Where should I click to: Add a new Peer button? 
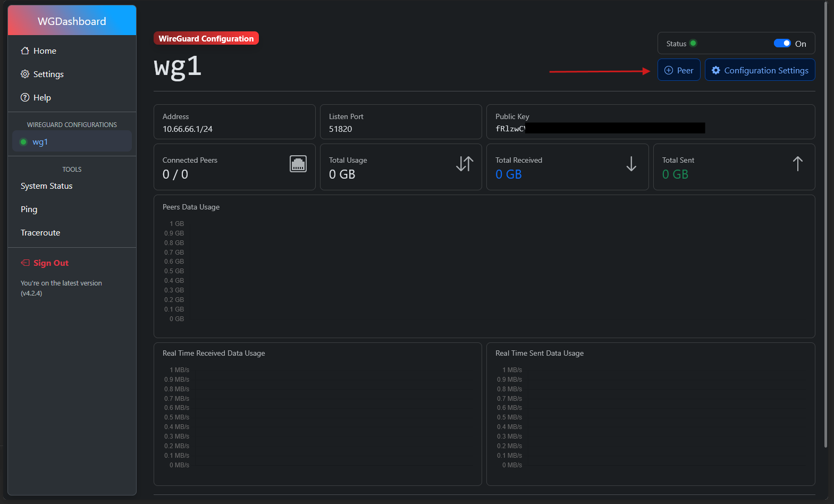tap(679, 70)
